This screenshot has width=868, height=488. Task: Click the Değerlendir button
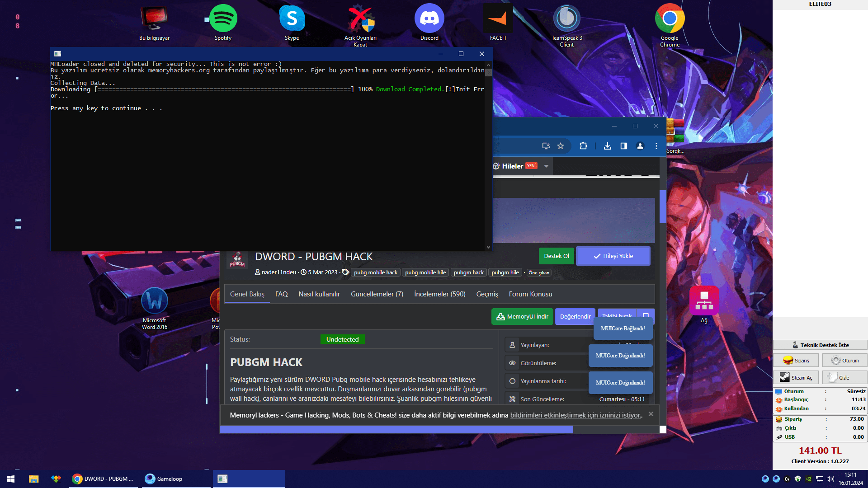[575, 317]
